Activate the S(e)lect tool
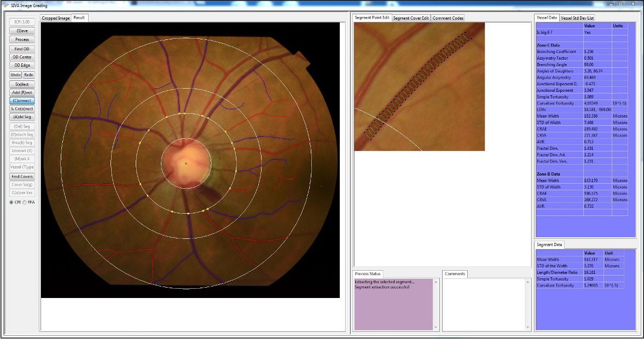This screenshot has width=644, height=339. point(22,84)
